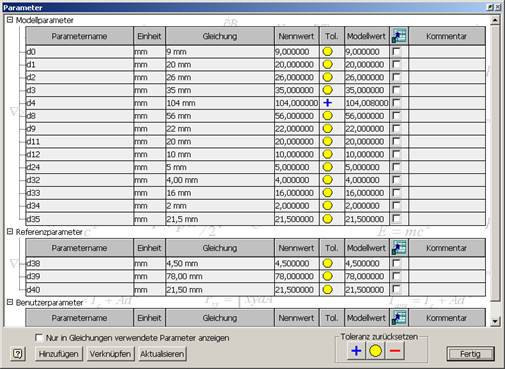The height and width of the screenshot is (369, 505).
Task: Select parameter name d24
Action: 79,167
